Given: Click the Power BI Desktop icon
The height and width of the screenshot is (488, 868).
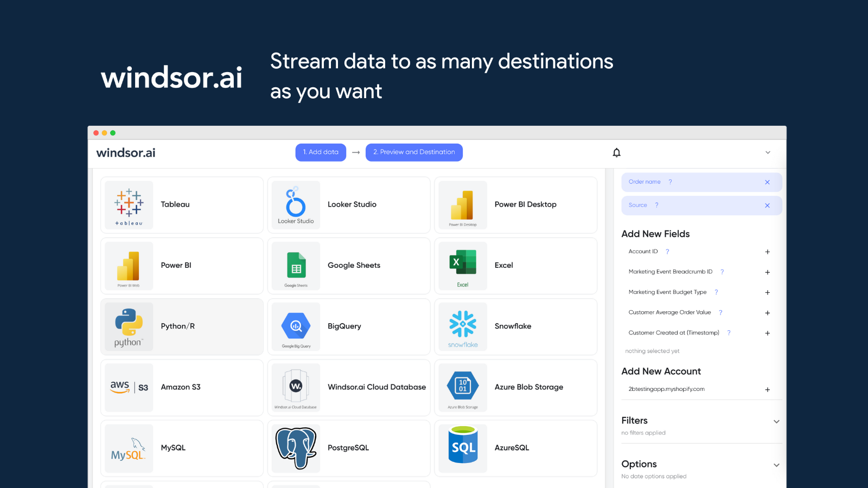Looking at the screenshot, I should pyautogui.click(x=463, y=204).
